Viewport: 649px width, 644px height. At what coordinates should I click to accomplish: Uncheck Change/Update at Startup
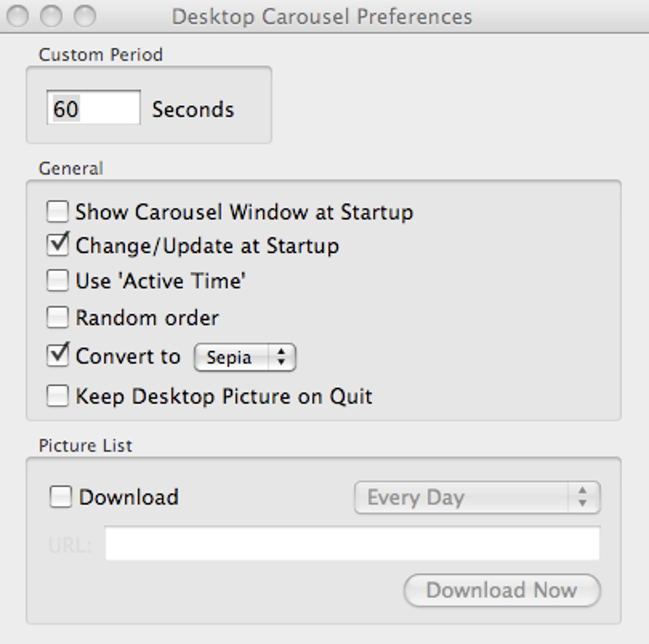click(57, 246)
